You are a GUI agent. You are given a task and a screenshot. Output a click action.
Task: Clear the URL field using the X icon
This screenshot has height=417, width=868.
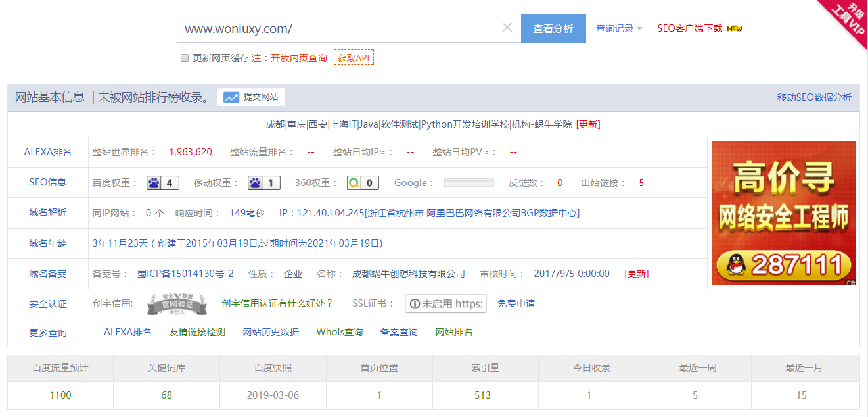pyautogui.click(x=507, y=28)
